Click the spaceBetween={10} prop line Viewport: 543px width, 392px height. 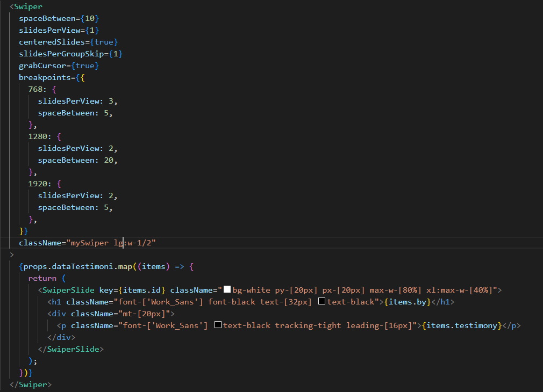pyautogui.click(x=59, y=18)
